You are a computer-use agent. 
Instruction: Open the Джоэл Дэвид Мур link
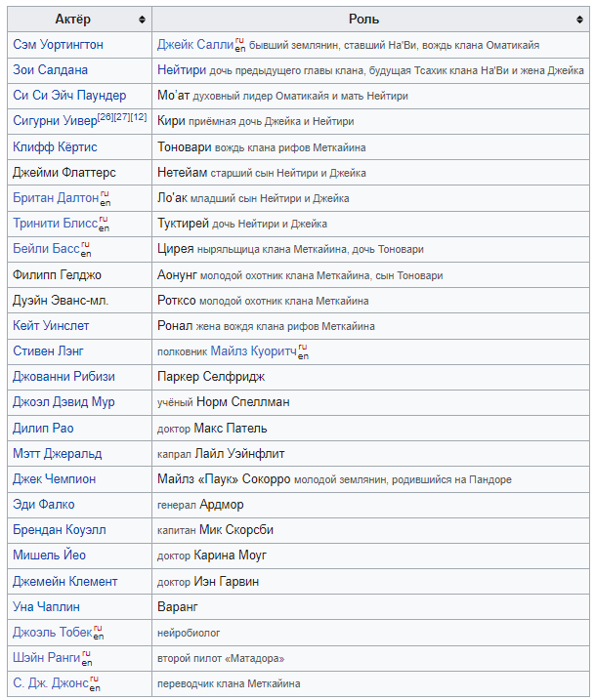(64, 402)
